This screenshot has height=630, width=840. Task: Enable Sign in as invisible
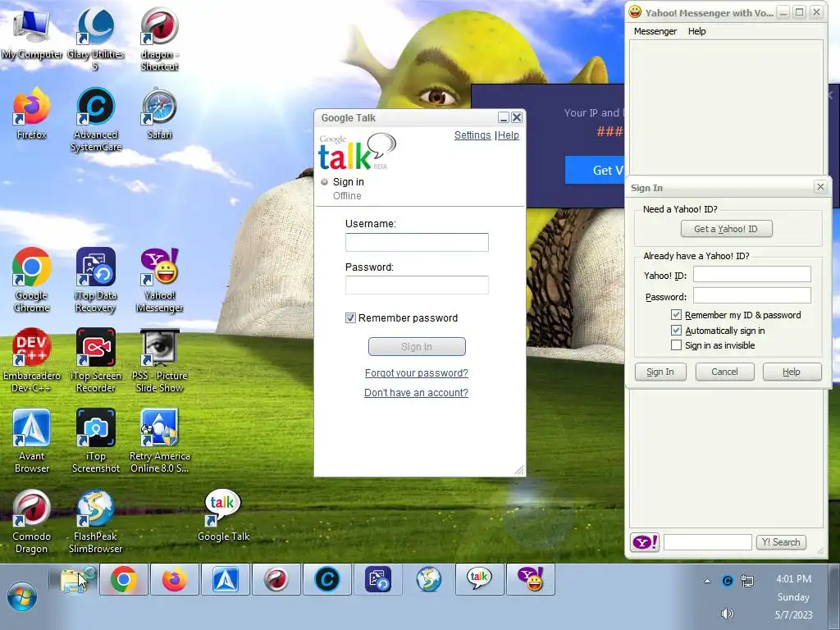point(676,345)
